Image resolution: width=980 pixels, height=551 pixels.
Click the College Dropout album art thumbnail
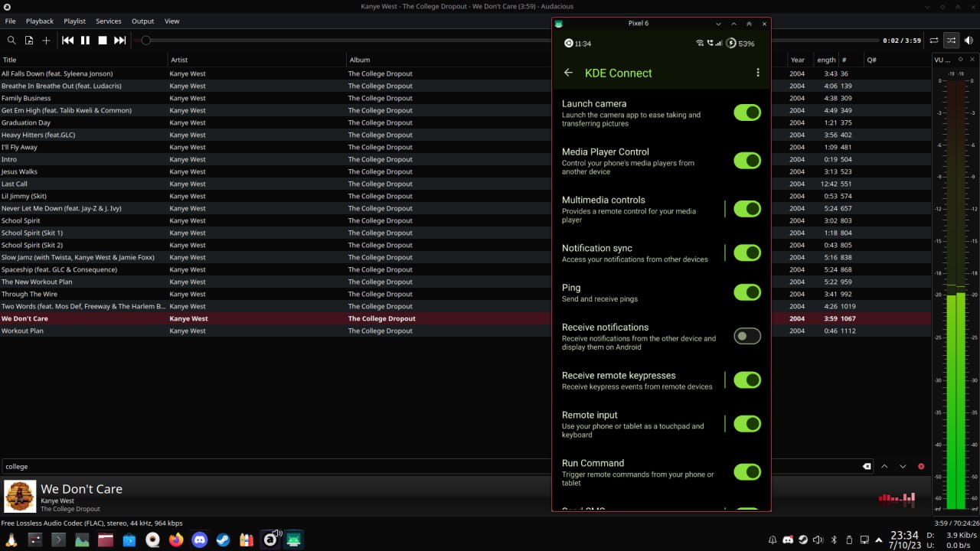[x=20, y=496]
